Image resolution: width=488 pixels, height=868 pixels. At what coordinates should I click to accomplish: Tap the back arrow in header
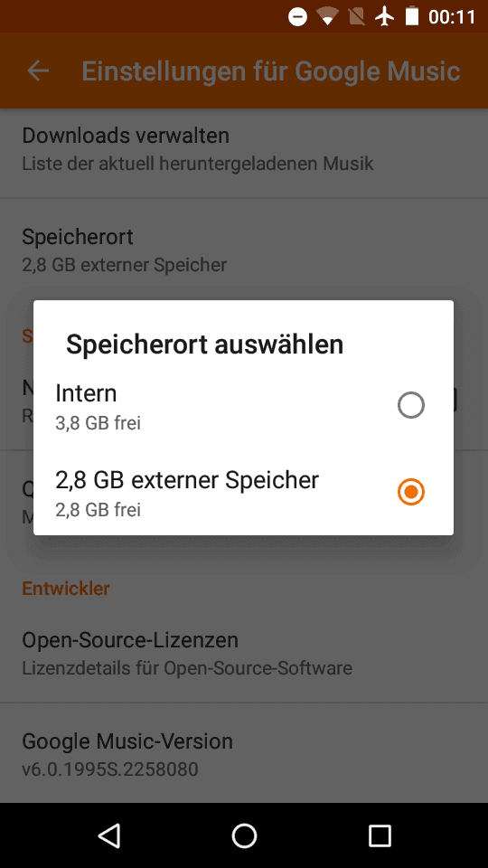[38, 71]
